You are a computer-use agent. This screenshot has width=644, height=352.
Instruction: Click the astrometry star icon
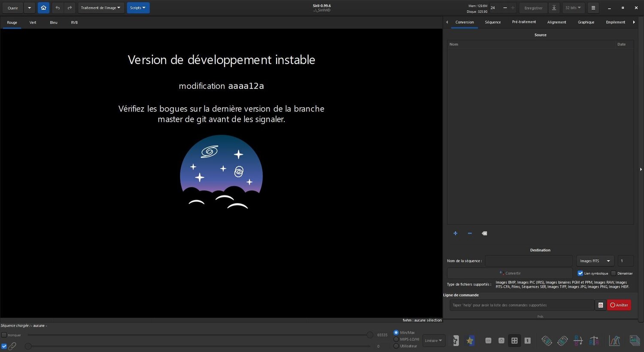(x=470, y=341)
